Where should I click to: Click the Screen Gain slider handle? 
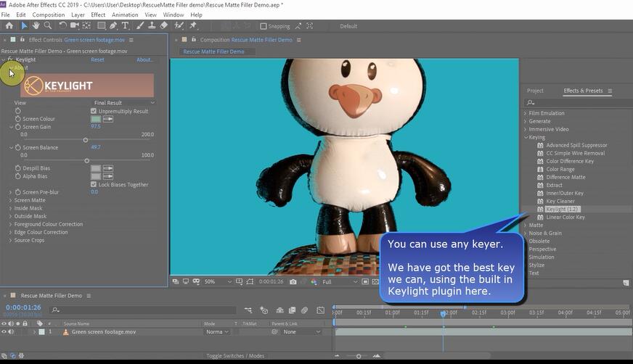pyautogui.click(x=86, y=140)
